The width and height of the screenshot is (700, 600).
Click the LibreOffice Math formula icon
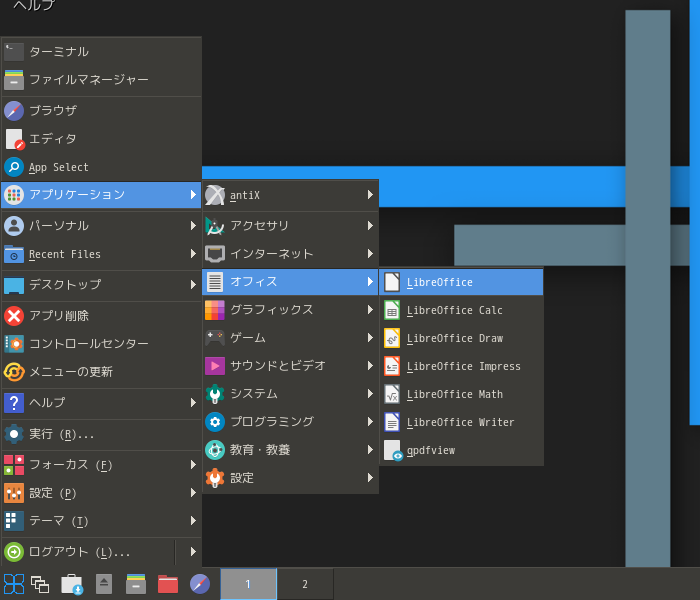[392, 395]
